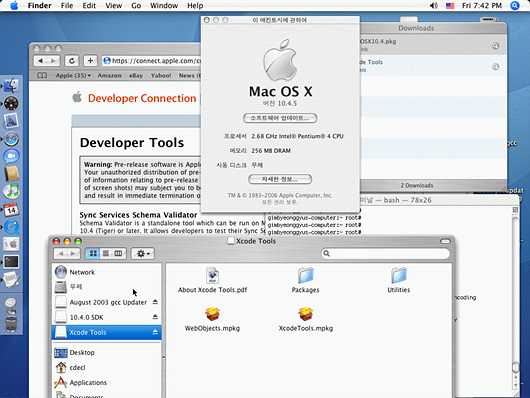Eject August 2003 gcc Updater volume
The width and height of the screenshot is (530, 398).
point(155,302)
